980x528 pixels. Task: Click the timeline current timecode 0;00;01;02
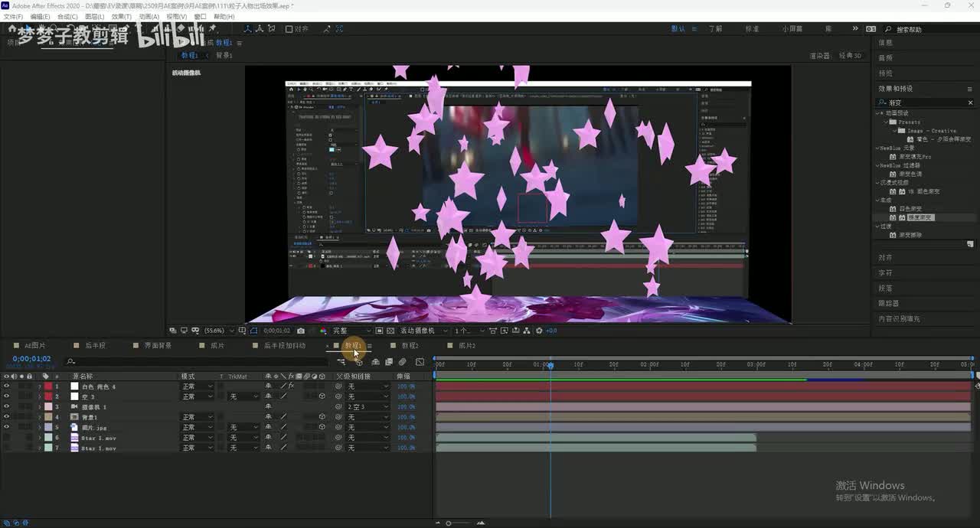pos(31,359)
